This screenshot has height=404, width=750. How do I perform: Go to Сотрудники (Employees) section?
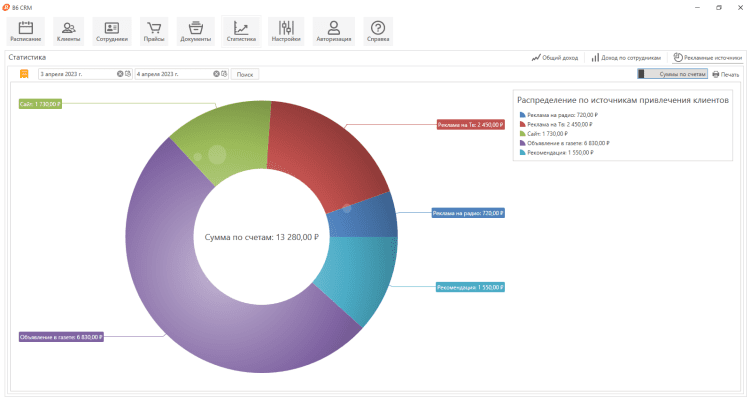[x=112, y=31]
